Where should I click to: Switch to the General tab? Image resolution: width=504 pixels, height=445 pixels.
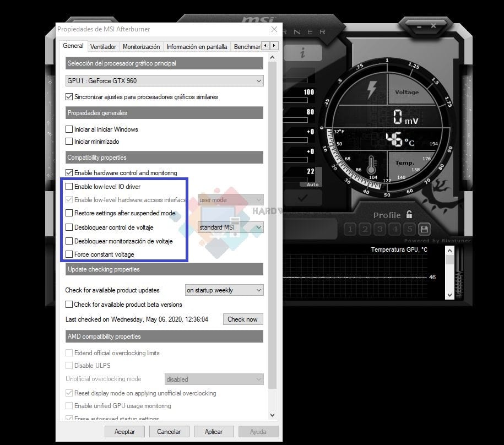73,46
